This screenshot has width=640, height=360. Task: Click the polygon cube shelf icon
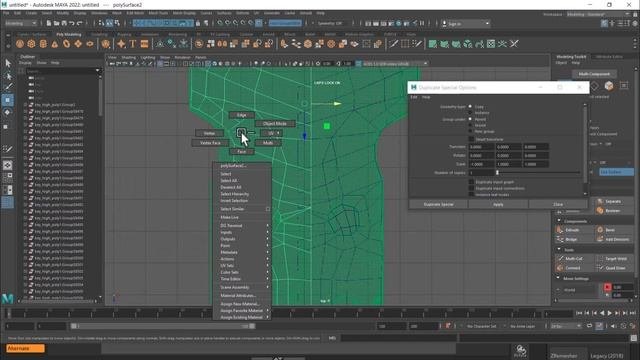(31, 44)
